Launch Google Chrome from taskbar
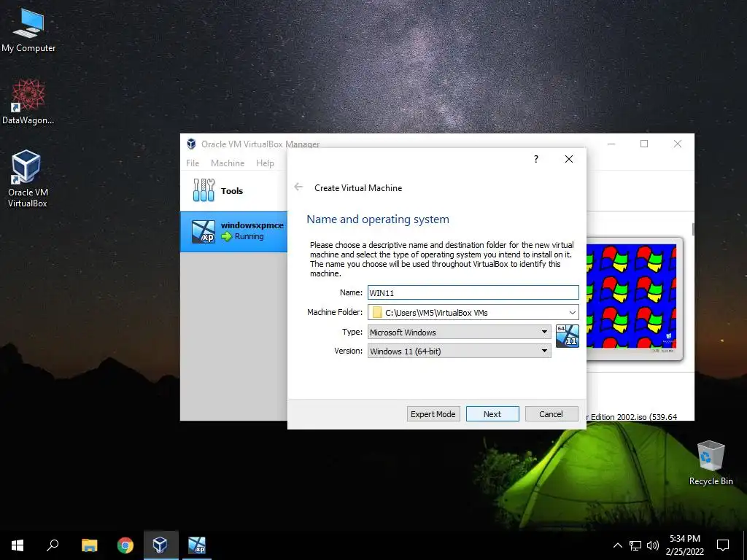 point(125,545)
